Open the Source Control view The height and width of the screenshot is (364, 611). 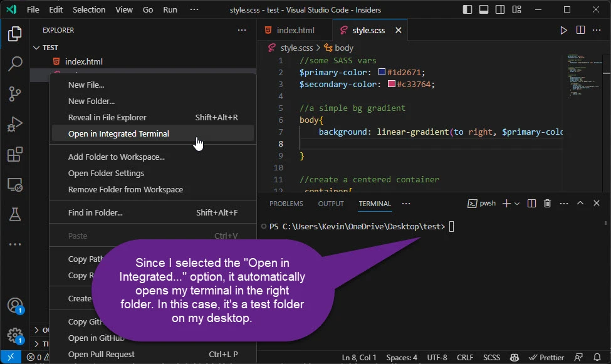pyautogui.click(x=15, y=94)
